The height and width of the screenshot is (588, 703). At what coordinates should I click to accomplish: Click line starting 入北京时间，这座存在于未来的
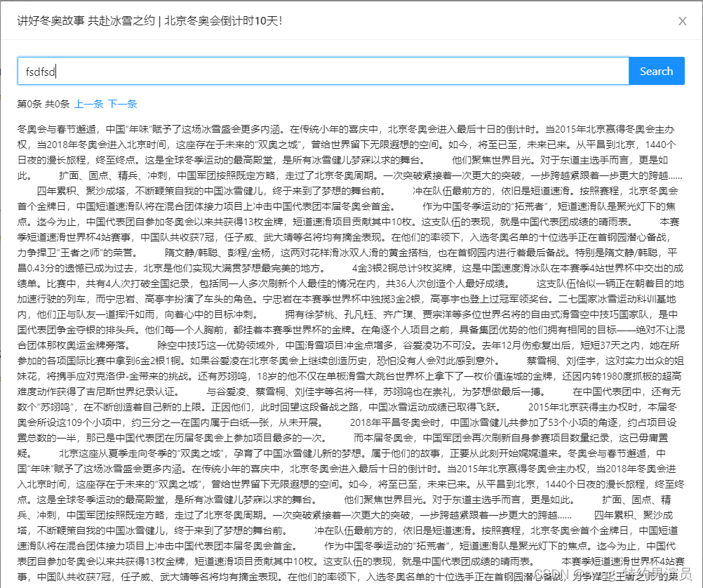[351, 484]
